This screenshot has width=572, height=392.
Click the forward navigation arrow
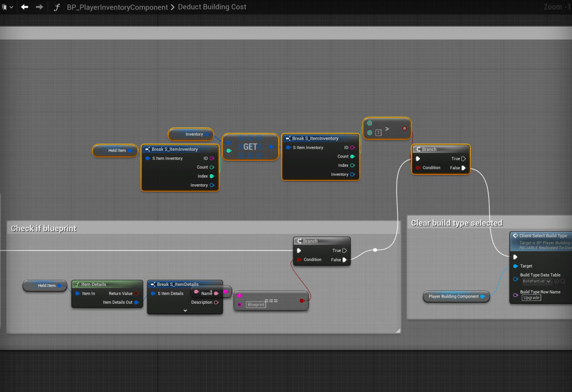[39, 7]
